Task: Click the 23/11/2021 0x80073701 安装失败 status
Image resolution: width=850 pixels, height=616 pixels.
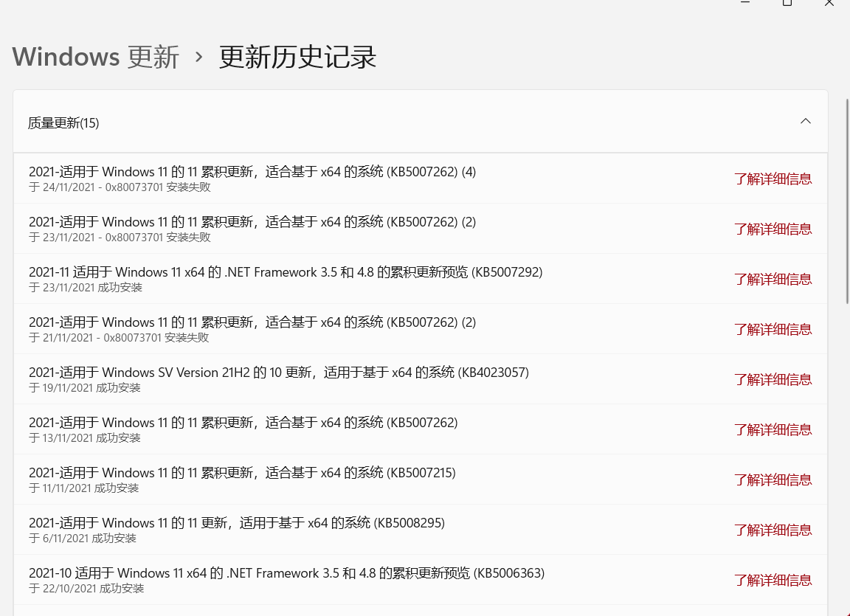Action: click(120, 238)
